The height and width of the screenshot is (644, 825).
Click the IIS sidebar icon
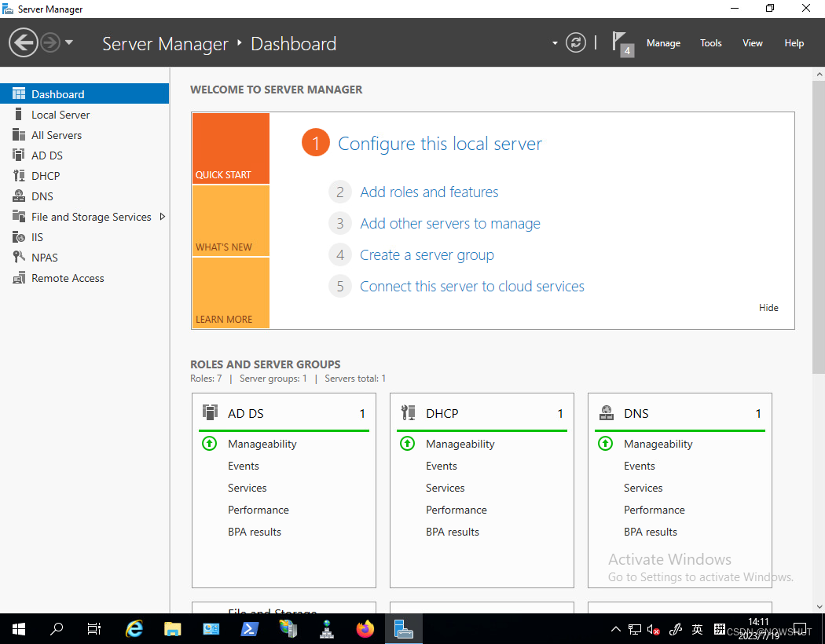(19, 237)
